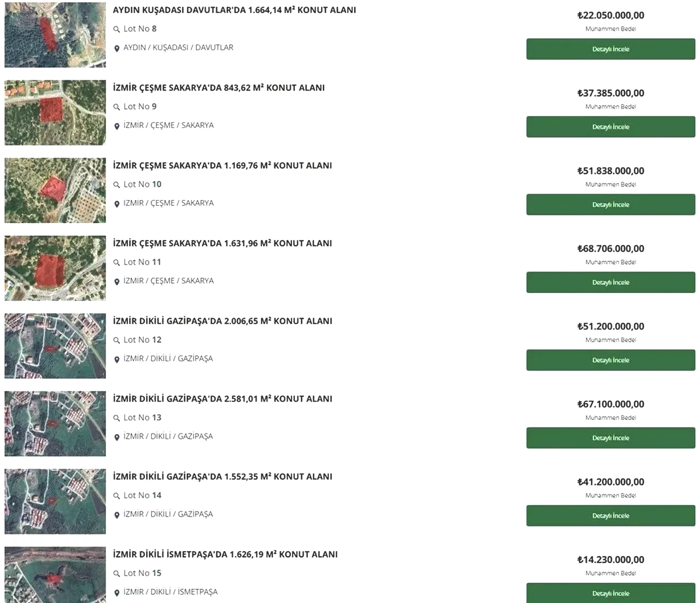Click the magnifier icon next to Lot No 10
Screen dimensions: 700x603
click(116, 185)
